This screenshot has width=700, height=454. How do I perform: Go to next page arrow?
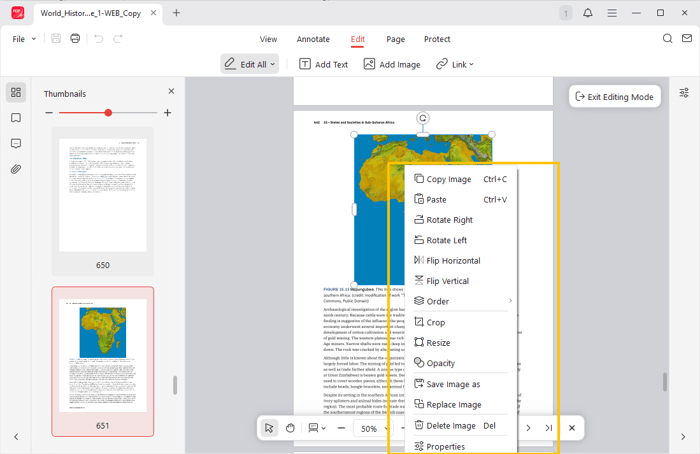(x=528, y=428)
